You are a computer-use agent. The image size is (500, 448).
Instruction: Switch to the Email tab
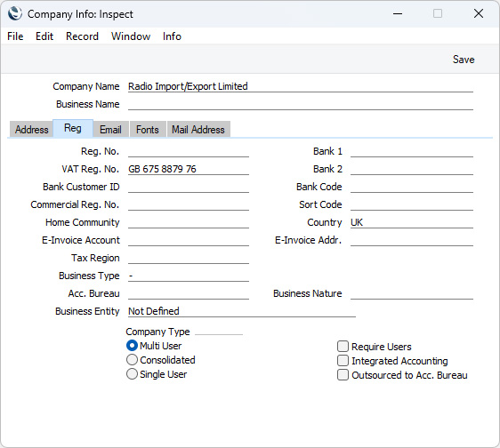coord(110,130)
